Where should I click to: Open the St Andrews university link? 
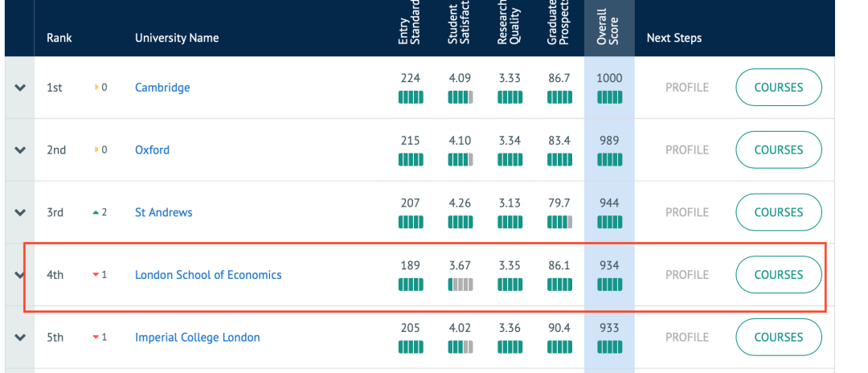point(164,212)
